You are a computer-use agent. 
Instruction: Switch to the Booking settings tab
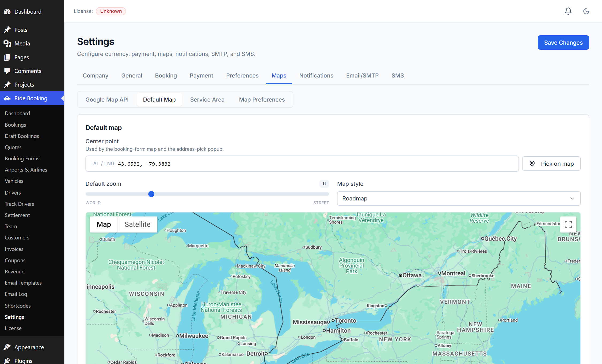(166, 75)
